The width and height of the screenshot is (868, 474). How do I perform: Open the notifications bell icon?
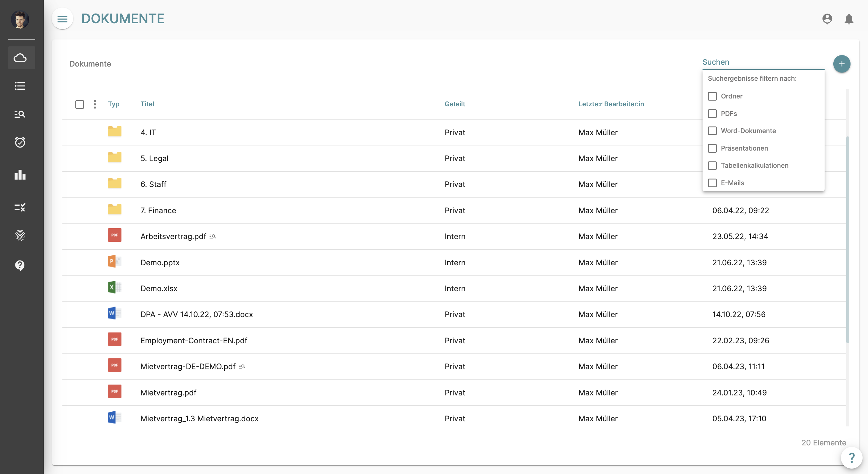[849, 19]
